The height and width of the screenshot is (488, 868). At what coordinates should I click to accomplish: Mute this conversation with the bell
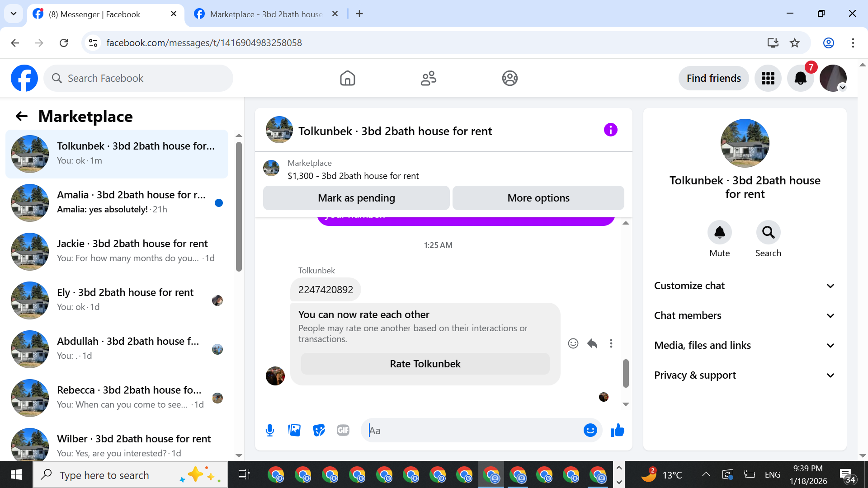point(719,232)
